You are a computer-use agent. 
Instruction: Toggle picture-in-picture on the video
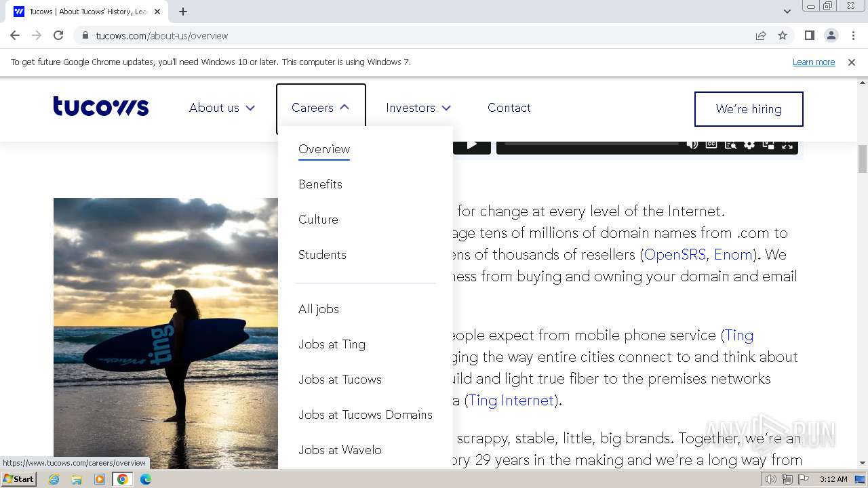coord(768,144)
